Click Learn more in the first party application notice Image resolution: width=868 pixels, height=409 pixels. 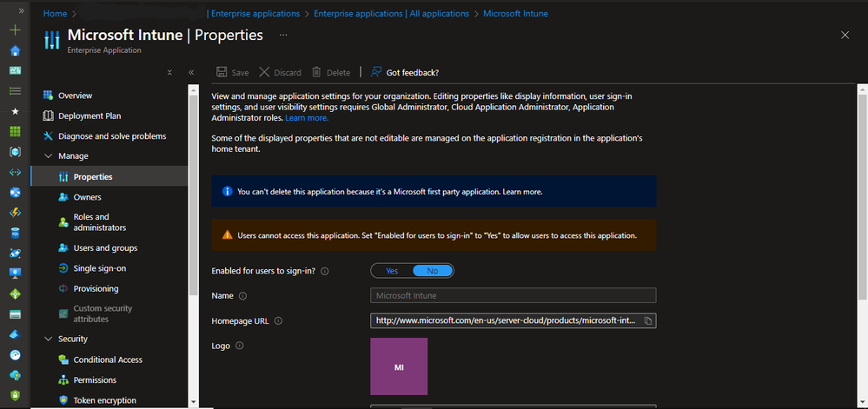[x=522, y=192]
